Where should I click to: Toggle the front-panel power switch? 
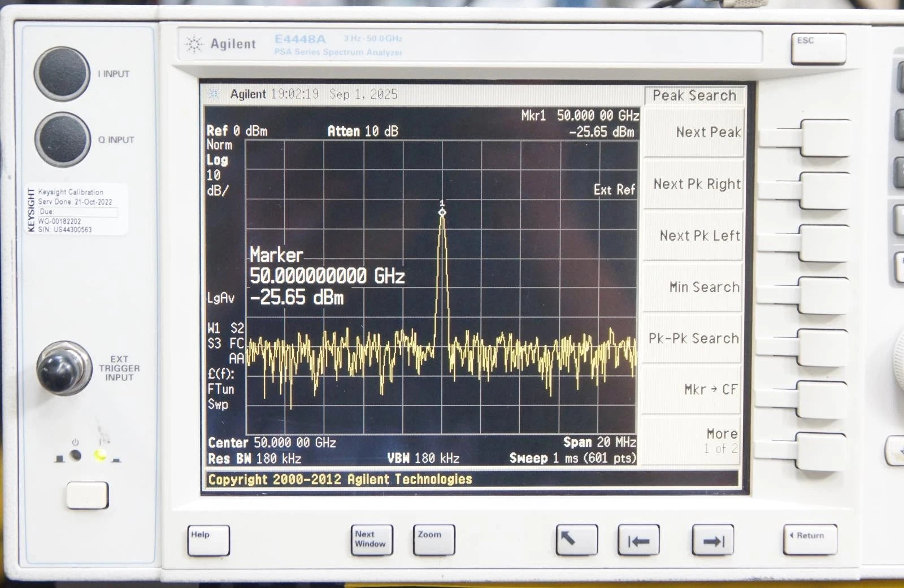(87, 495)
